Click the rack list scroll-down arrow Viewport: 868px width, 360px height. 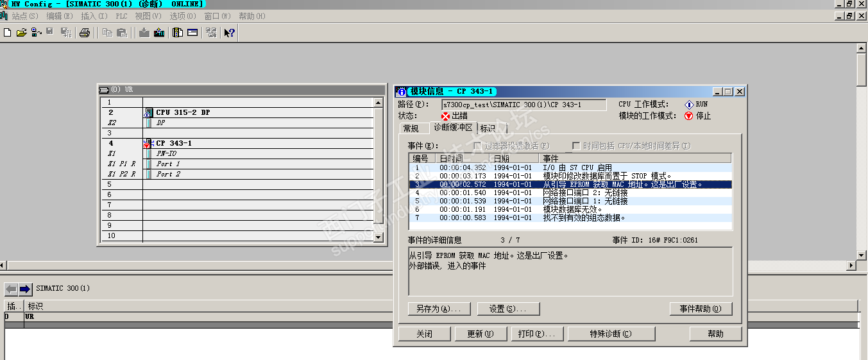(x=378, y=237)
